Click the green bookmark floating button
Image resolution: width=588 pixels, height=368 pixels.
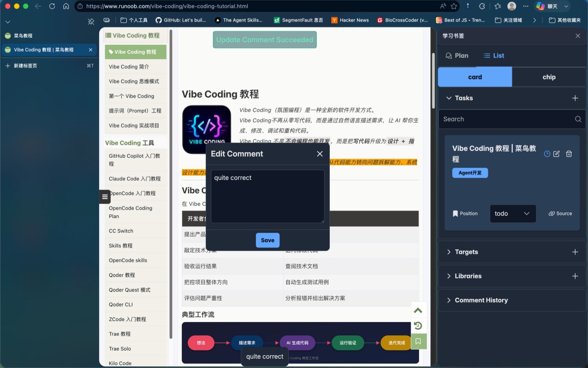point(418,341)
